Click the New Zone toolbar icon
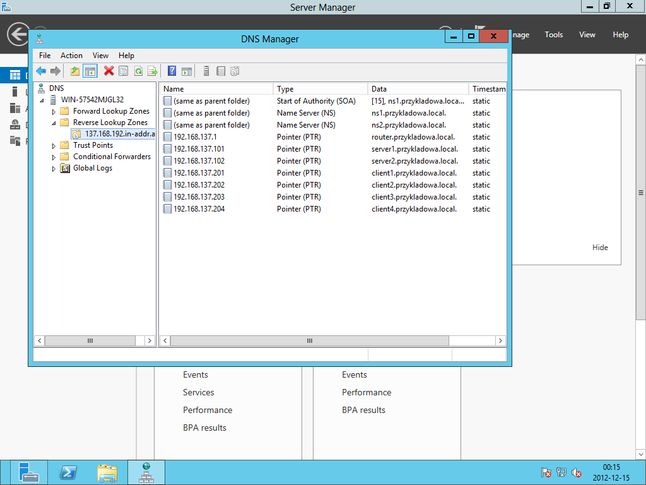Image resolution: width=646 pixels, height=485 pixels. click(x=235, y=71)
